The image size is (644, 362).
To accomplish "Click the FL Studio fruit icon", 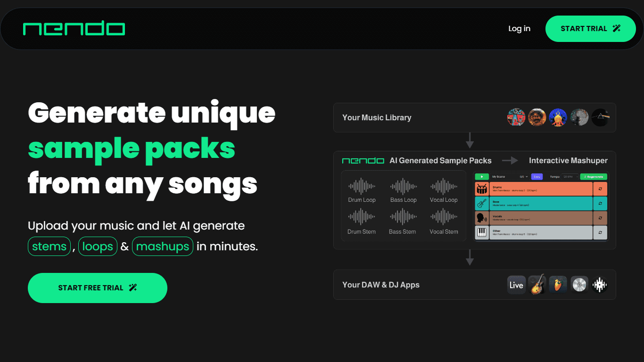I will click(x=558, y=285).
